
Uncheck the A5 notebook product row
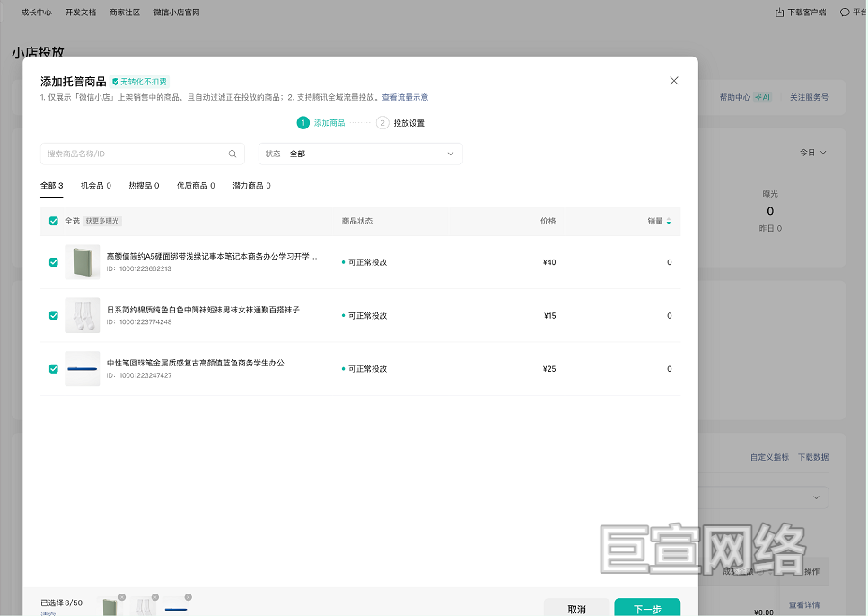pyautogui.click(x=54, y=262)
